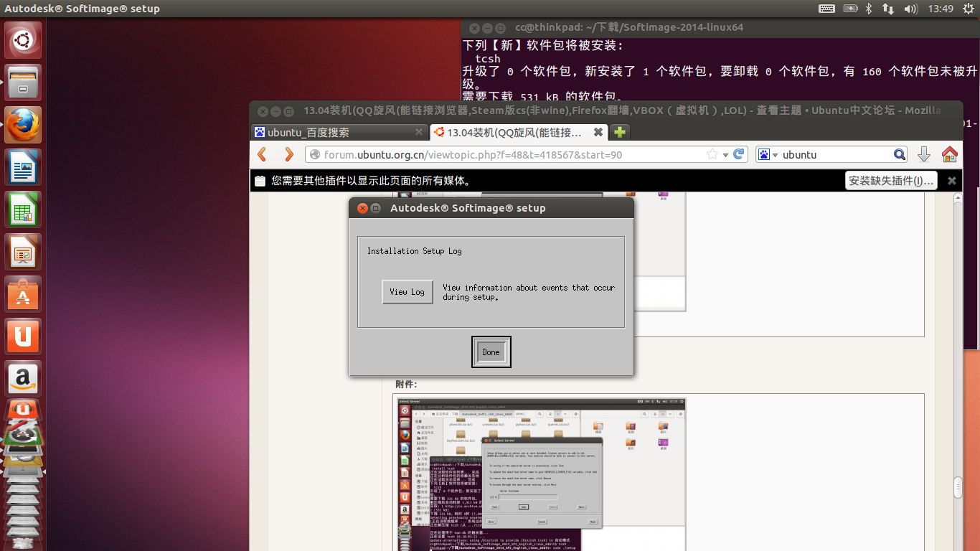Open Ubuntu Software Center from the launcher
The image size is (980, 551).
pos(24,294)
